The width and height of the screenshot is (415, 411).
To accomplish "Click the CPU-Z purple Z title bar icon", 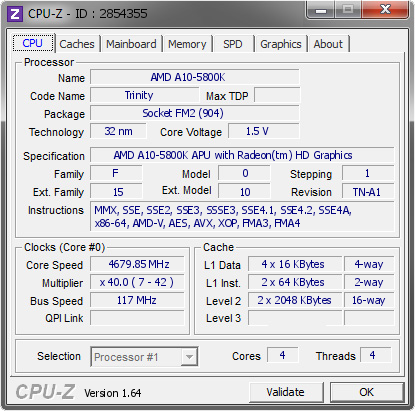I will 15,14.
